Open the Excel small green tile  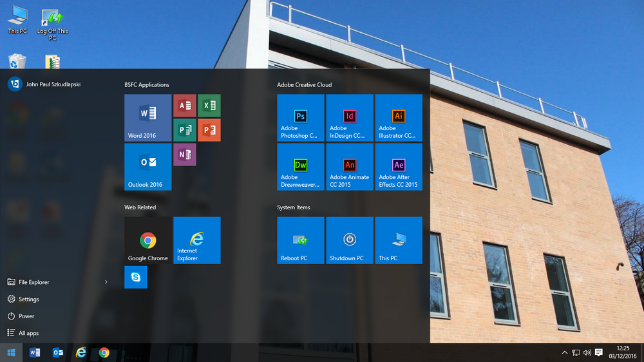pos(209,106)
